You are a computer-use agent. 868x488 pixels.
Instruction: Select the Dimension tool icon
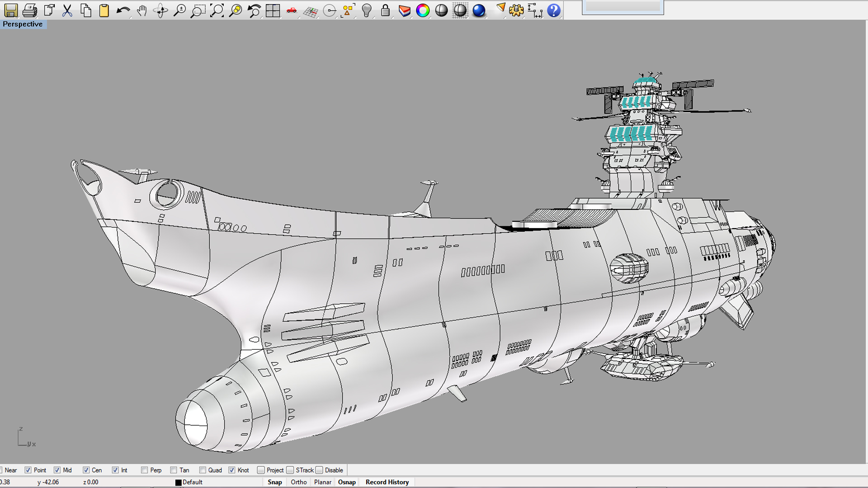(535, 10)
